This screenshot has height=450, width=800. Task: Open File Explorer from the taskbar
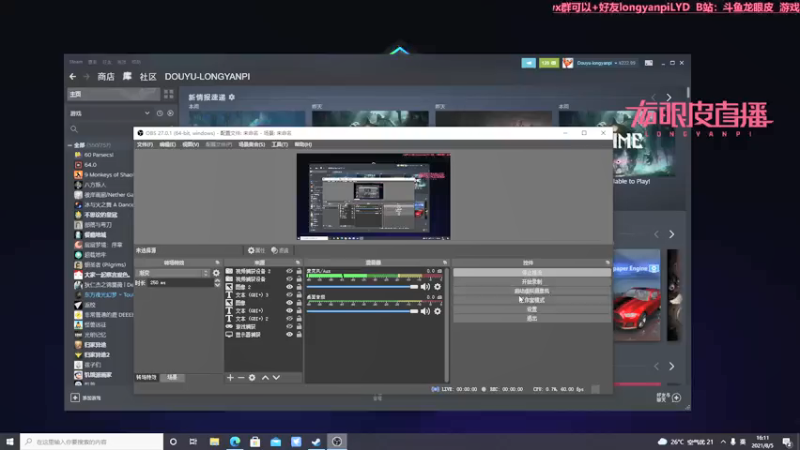tap(214, 441)
